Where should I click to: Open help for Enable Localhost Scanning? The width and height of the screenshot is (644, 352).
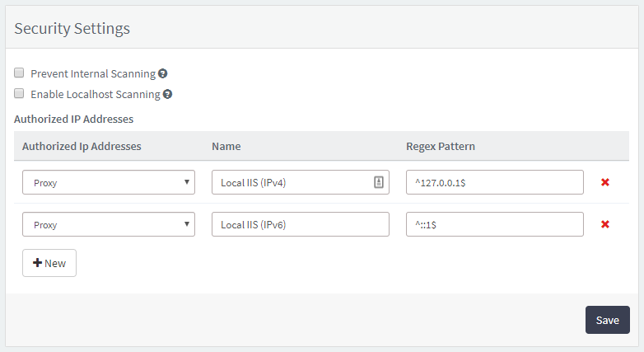[167, 94]
